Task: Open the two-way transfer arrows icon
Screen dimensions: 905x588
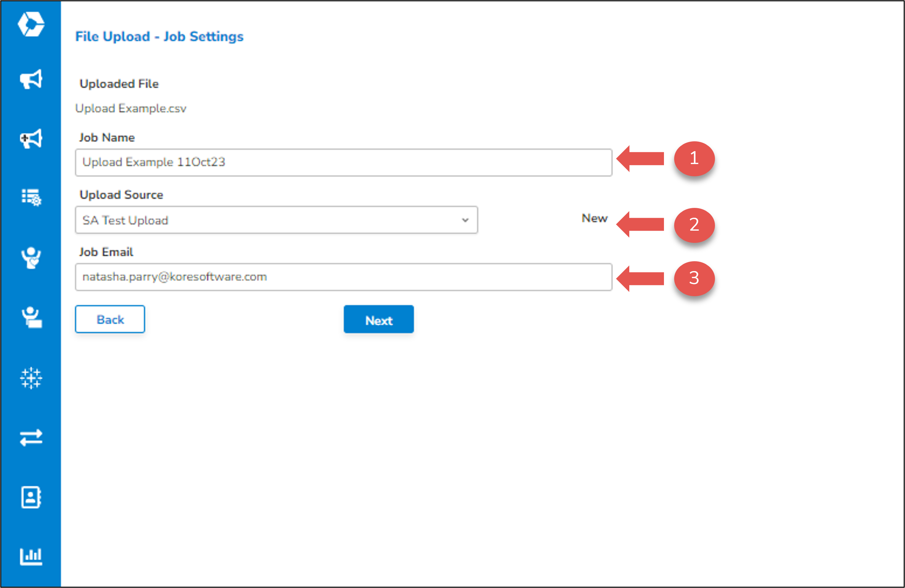Action: pos(31,438)
